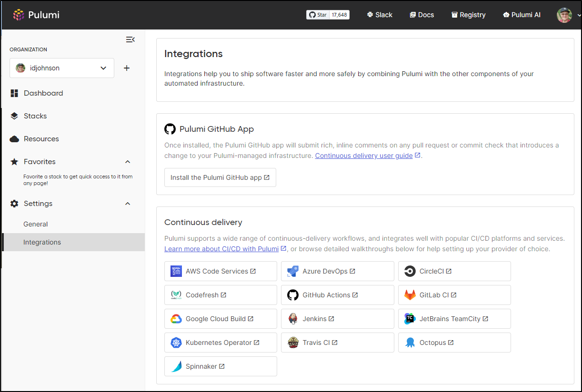Open the Slack link in the header
This screenshot has height=392, width=582.
click(380, 15)
